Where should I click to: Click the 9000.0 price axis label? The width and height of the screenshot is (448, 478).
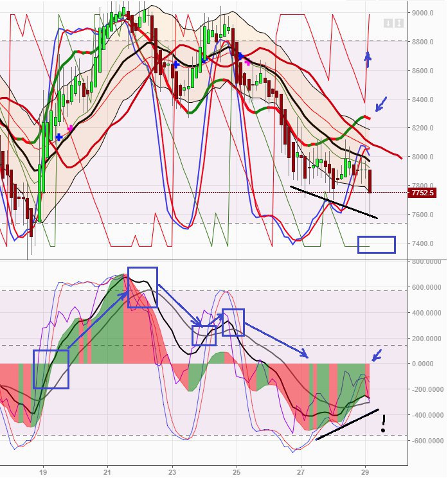tap(422, 13)
